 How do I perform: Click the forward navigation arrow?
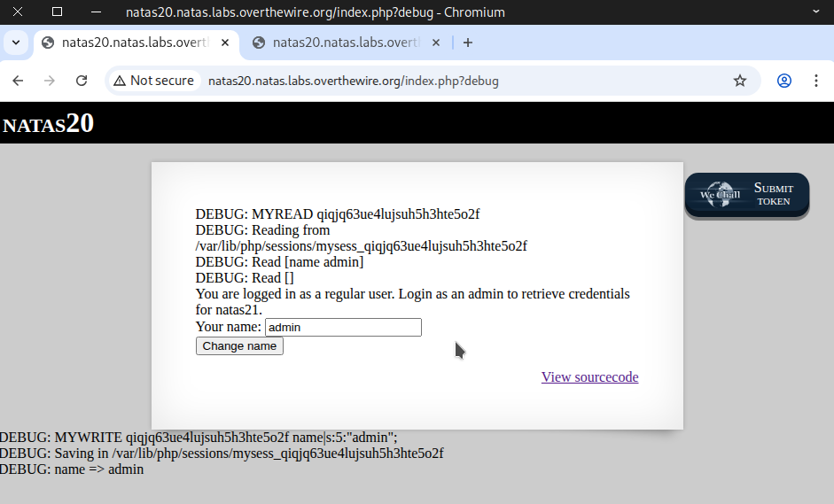pyautogui.click(x=50, y=81)
